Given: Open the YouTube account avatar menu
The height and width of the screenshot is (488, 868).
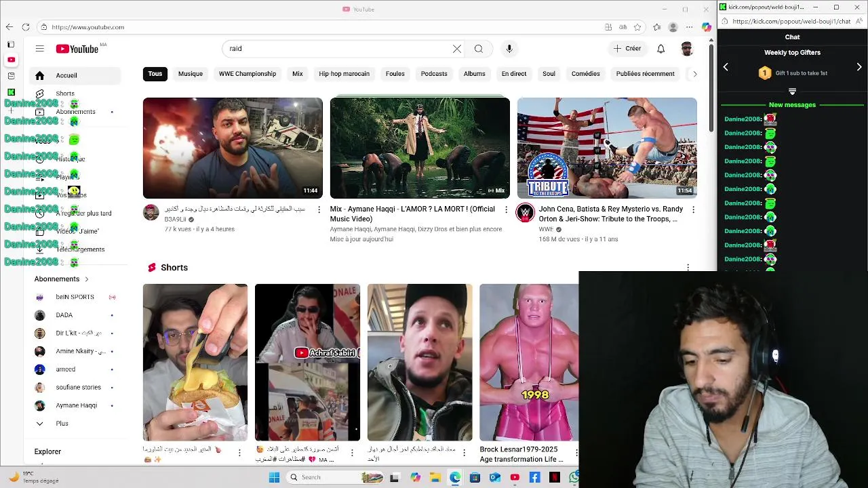Looking at the screenshot, I should tap(687, 49).
